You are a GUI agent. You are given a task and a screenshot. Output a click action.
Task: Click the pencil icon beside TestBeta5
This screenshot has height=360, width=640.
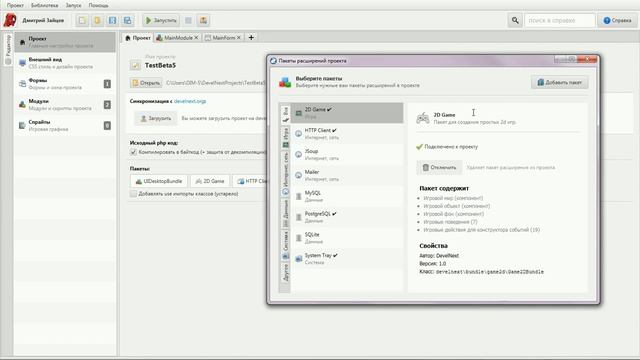[135, 65]
